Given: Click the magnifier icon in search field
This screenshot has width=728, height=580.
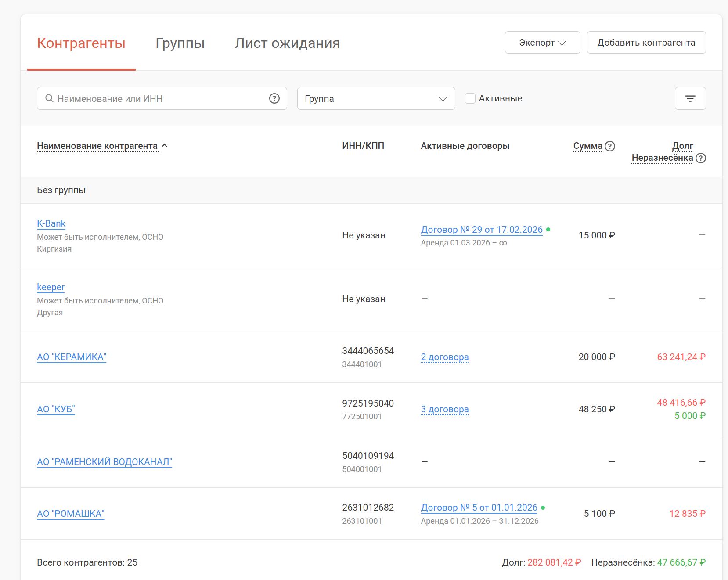Looking at the screenshot, I should 50,98.
